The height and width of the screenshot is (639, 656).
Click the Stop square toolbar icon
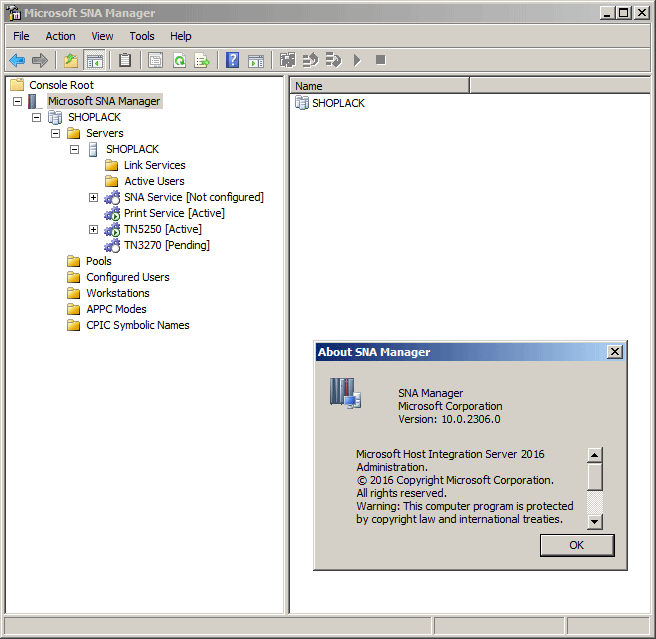tap(380, 60)
